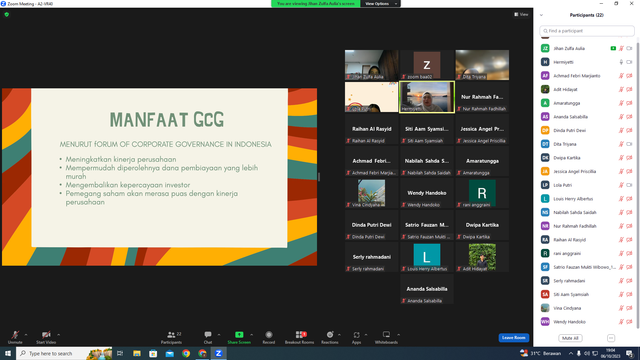Click the zoom baa02 Z avatar tile
Image resolution: width=640 pixels, height=360 pixels.
[427, 65]
